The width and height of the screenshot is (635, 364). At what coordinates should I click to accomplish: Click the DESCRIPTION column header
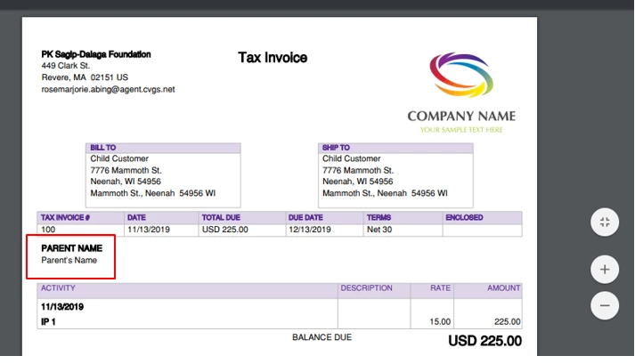coord(366,287)
